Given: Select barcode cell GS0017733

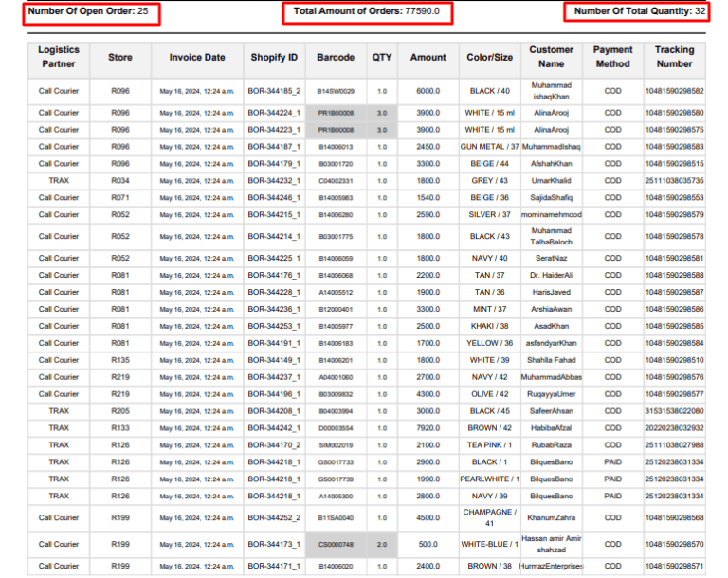Looking at the screenshot, I should 336,462.
